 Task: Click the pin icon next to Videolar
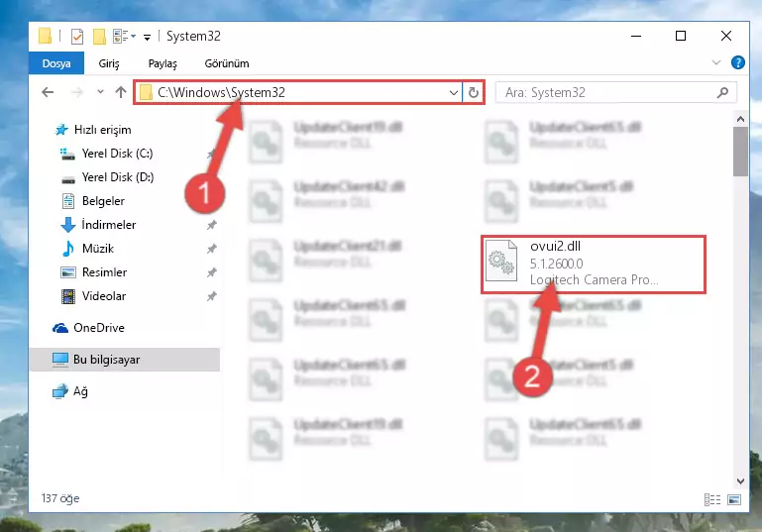point(211,296)
